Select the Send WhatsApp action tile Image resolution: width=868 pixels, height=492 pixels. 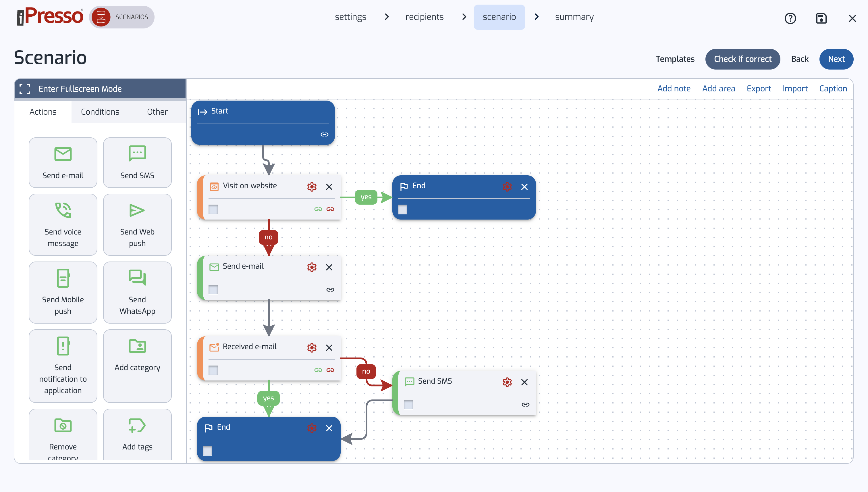(137, 292)
